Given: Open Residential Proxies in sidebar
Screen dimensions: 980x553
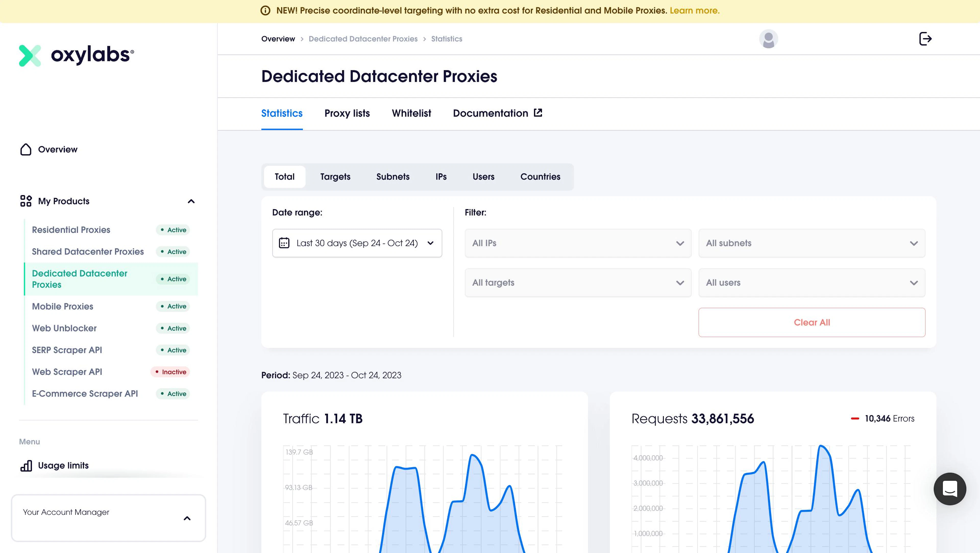Looking at the screenshot, I should pyautogui.click(x=71, y=230).
